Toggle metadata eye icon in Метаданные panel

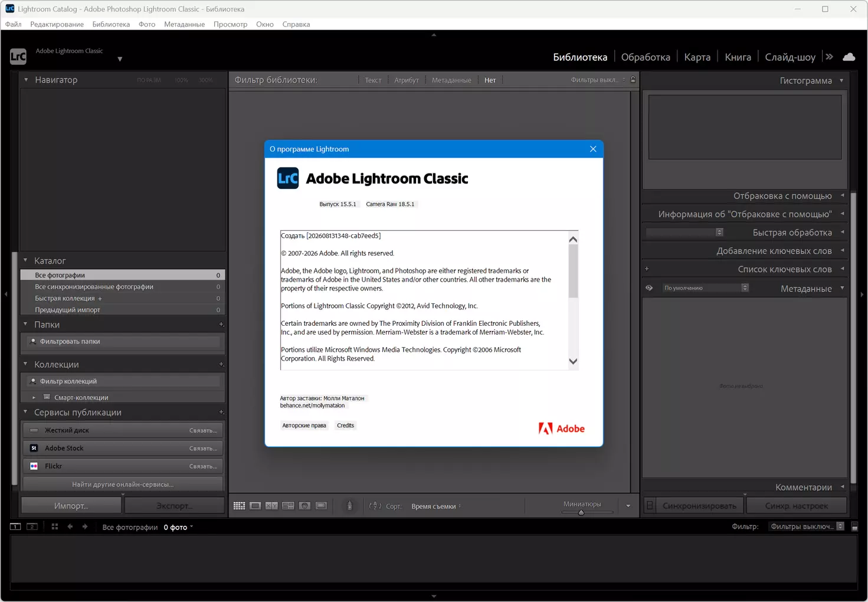[649, 288]
